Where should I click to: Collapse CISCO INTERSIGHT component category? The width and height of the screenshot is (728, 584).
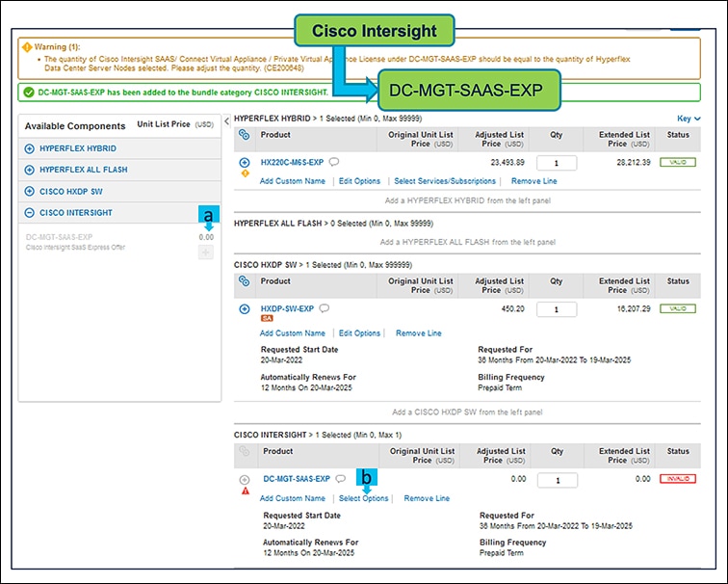[29, 213]
